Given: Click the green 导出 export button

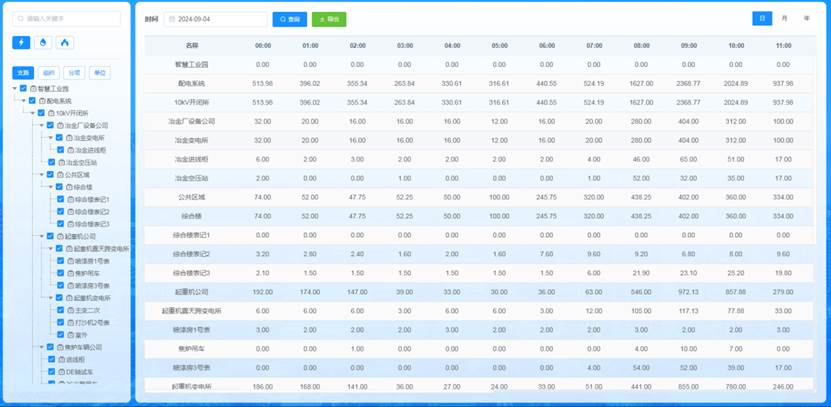Looking at the screenshot, I should [x=329, y=19].
